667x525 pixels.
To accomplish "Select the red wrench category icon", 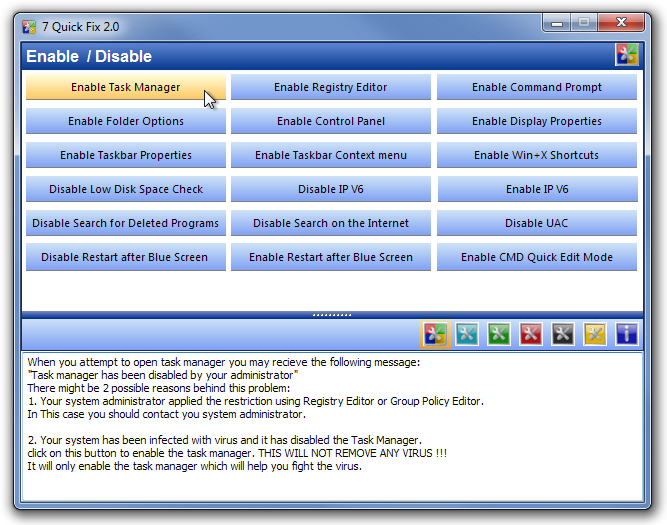I will (531, 334).
